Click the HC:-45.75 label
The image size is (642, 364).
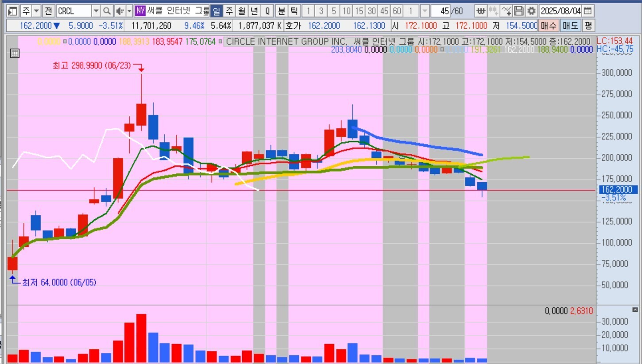pyautogui.click(x=615, y=49)
